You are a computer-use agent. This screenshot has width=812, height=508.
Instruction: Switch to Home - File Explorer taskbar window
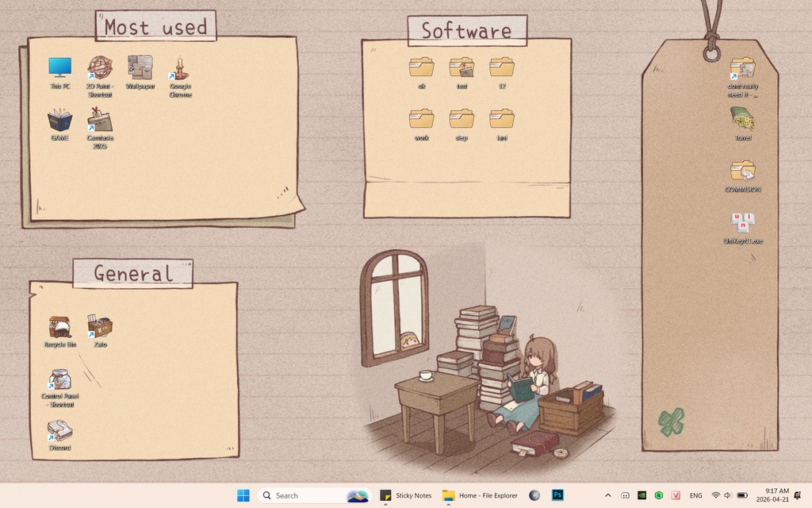480,495
